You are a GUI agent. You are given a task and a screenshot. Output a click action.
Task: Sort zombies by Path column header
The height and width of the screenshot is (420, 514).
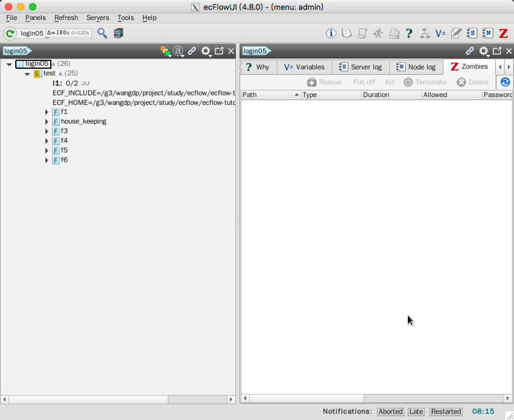271,95
